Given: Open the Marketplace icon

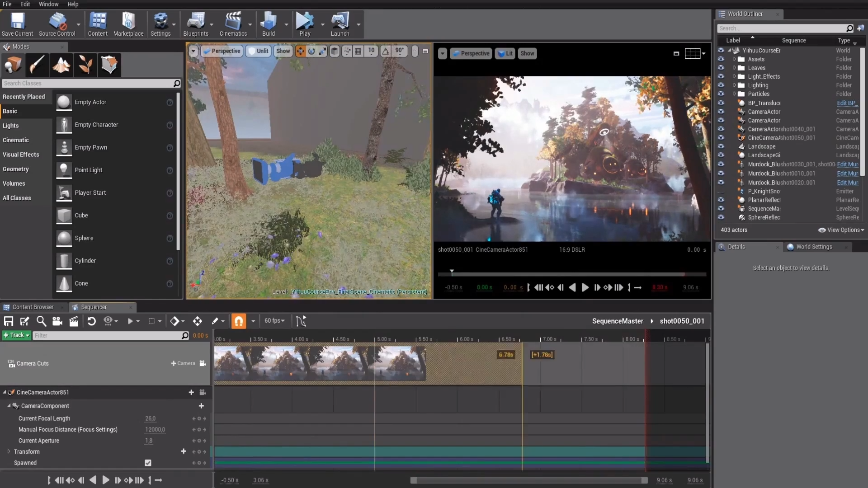Looking at the screenshot, I should [128, 24].
